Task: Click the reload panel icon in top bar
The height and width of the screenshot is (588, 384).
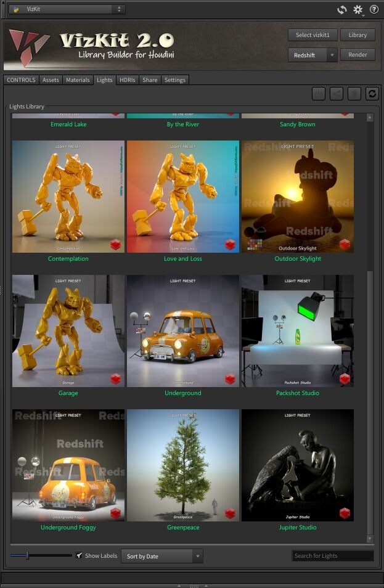Action: pyautogui.click(x=341, y=10)
